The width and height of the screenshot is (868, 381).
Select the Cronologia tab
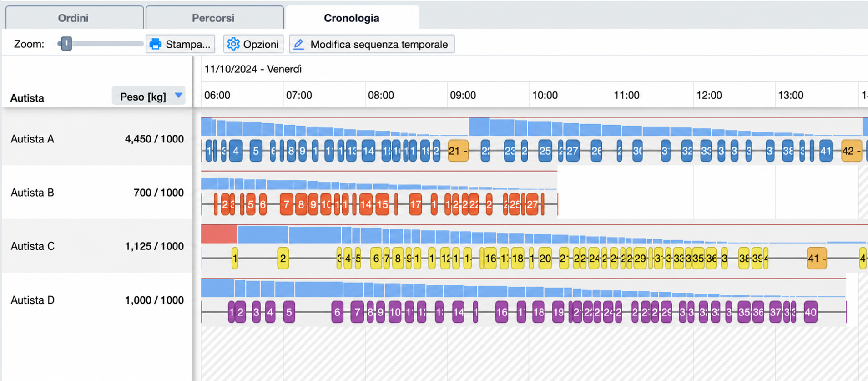click(x=352, y=18)
